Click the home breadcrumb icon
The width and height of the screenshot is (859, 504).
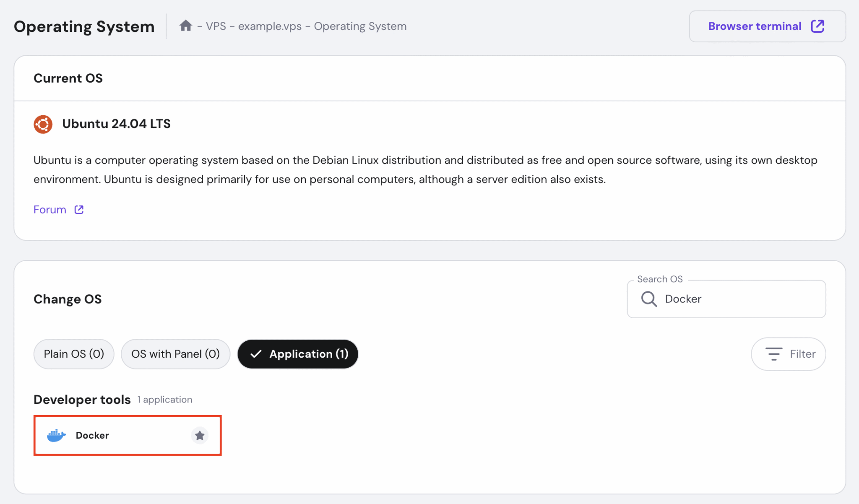186,26
